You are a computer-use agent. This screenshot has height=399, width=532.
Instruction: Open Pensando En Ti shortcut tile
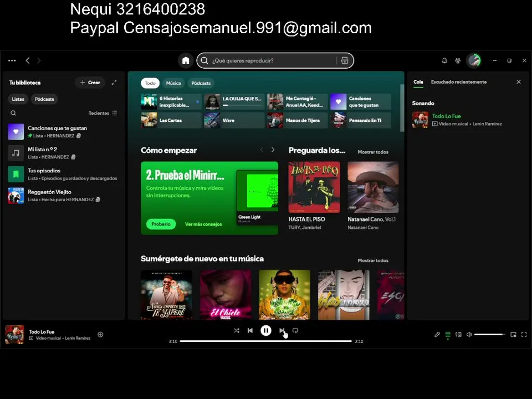(360, 120)
